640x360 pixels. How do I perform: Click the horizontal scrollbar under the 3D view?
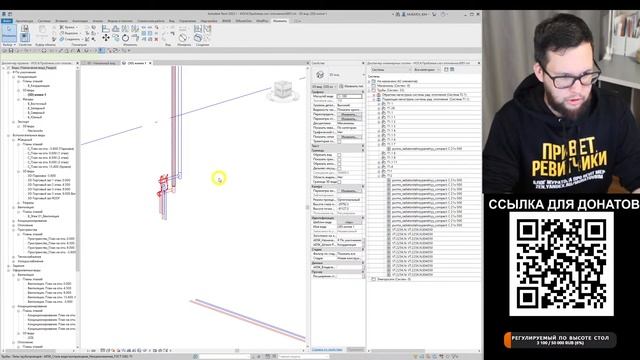point(237,350)
